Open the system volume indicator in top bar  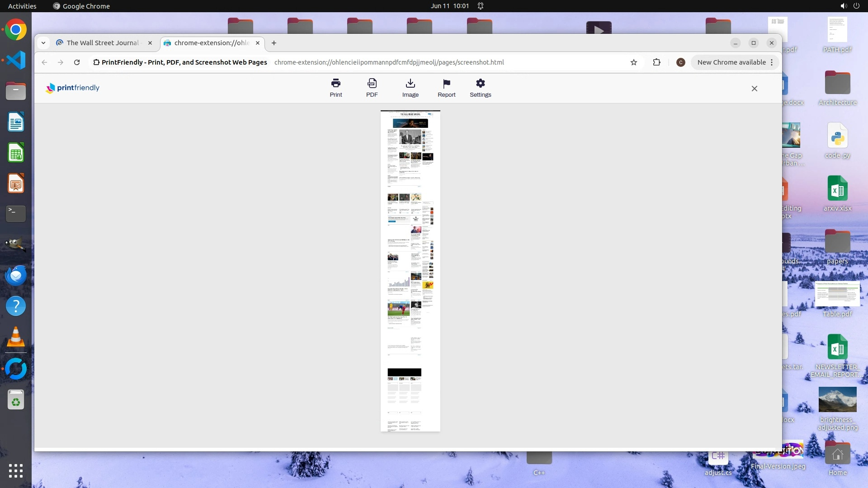click(x=843, y=6)
